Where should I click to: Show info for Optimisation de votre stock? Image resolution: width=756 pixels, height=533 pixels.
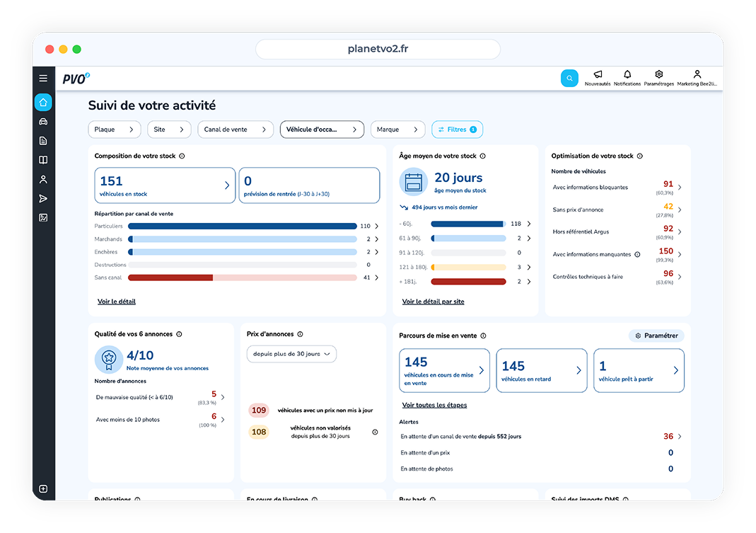pyautogui.click(x=640, y=156)
